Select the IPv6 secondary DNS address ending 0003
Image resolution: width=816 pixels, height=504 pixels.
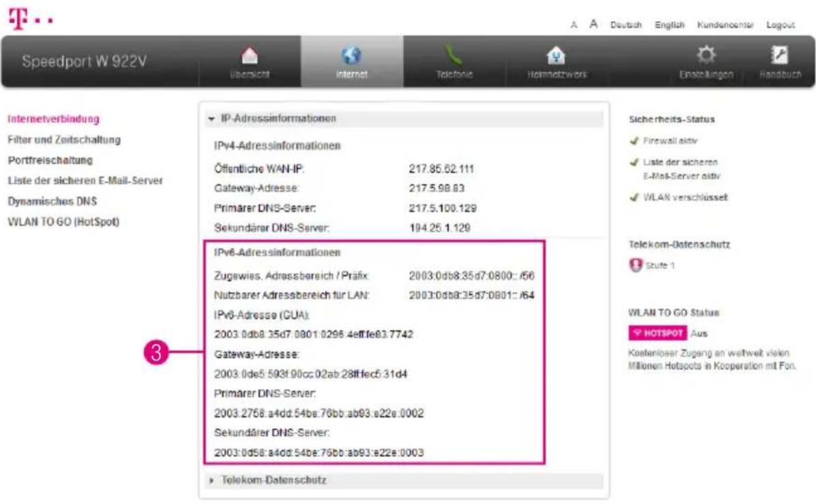pos(319,452)
